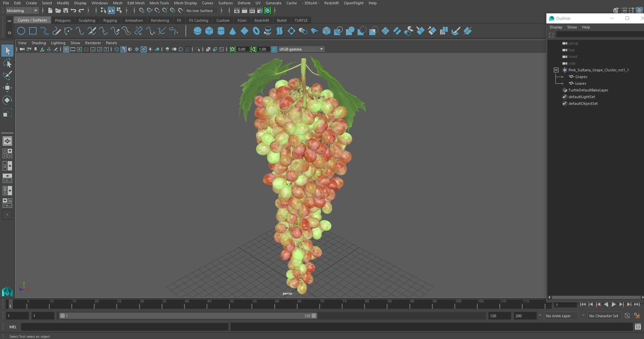The image size is (644, 339).
Task: Open the Modeling menu set dropdown
Action: [x=22, y=11]
